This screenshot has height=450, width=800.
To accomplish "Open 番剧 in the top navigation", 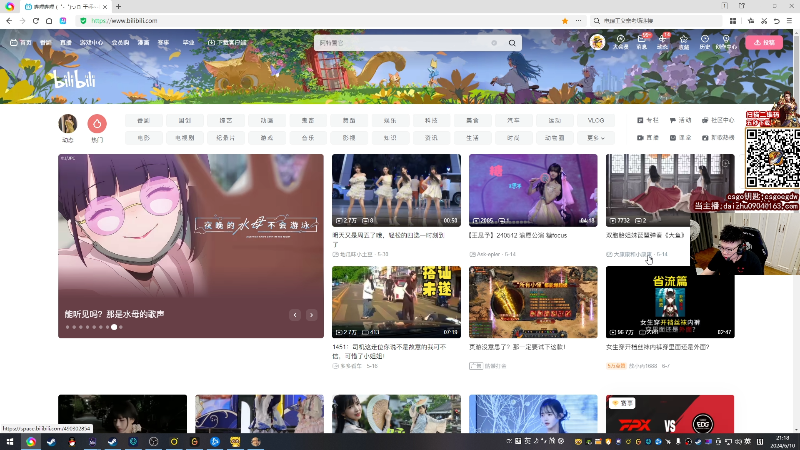I will point(45,43).
